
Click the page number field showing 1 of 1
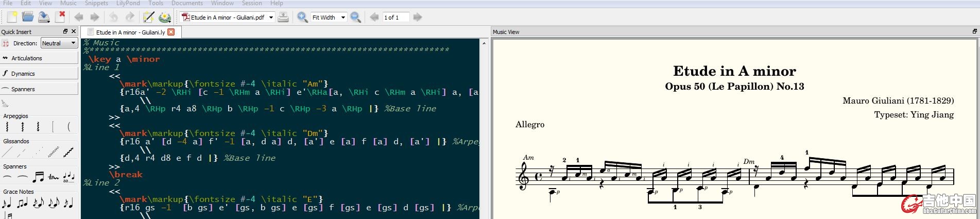[x=396, y=17]
